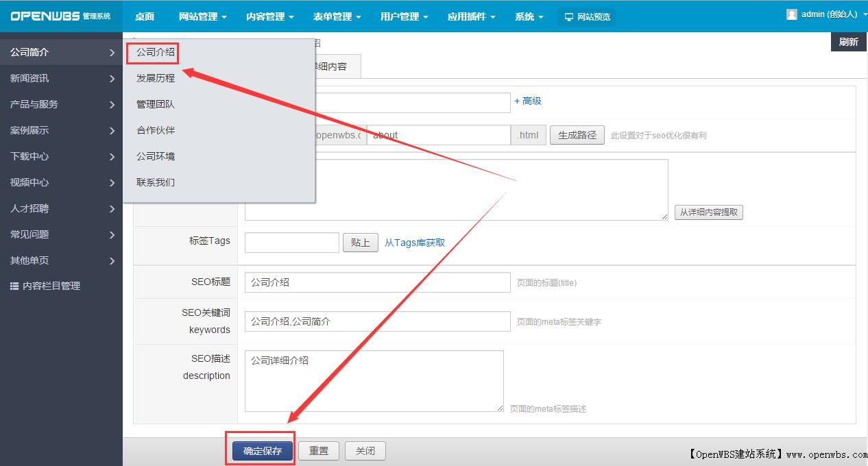Click the 生成路径 button
868x466 pixels.
577,135
